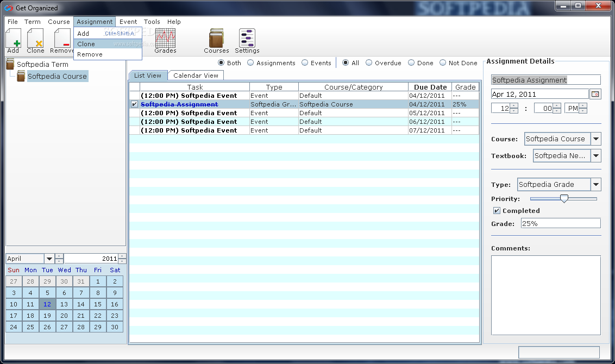
Task: Select calendar day 15
Action: (x=98, y=304)
